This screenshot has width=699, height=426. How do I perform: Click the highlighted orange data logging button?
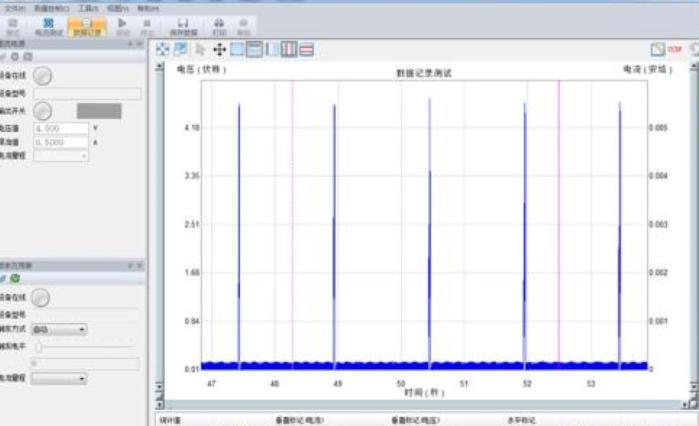(87, 27)
